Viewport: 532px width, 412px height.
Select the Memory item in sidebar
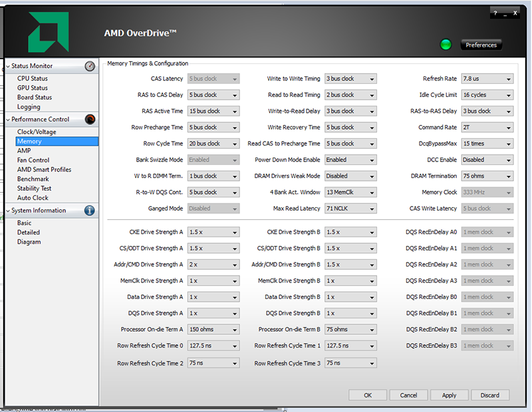point(57,142)
